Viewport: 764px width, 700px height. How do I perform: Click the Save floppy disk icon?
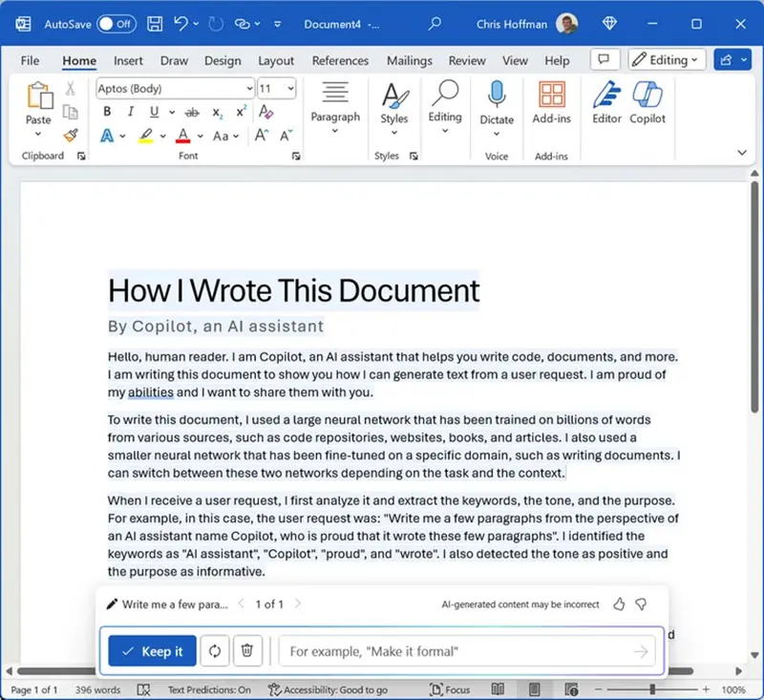(x=155, y=24)
